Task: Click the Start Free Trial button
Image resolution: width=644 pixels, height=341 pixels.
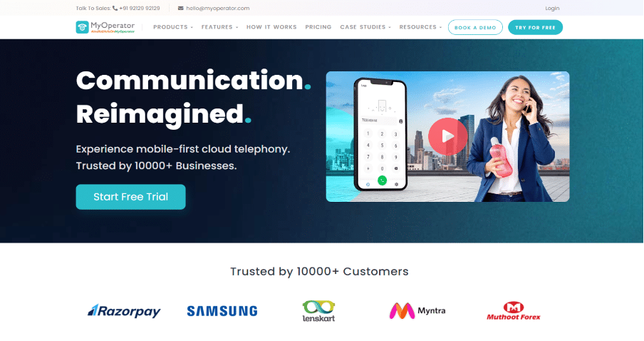Action: pyautogui.click(x=130, y=197)
